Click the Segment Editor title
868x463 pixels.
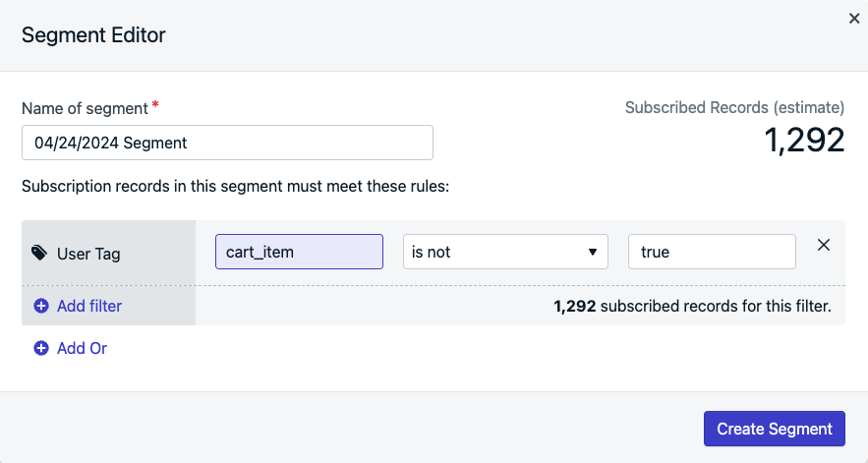[93, 34]
